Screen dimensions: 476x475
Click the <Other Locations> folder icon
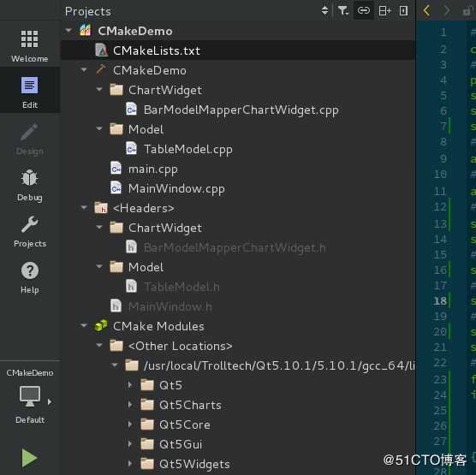[x=116, y=345]
